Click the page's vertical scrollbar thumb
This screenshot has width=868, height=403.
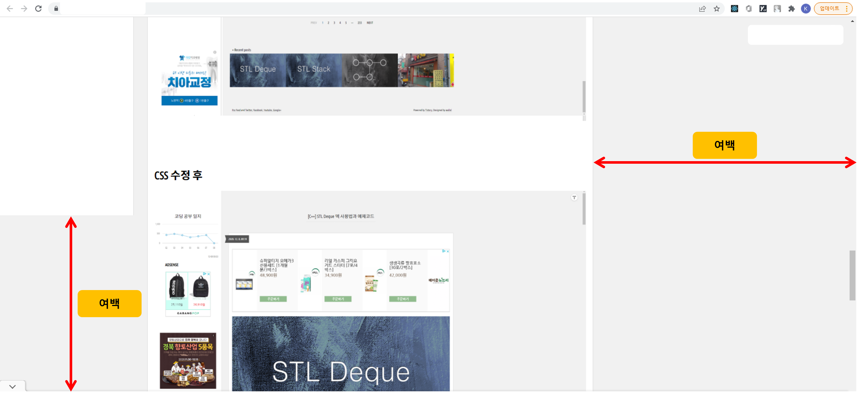(x=852, y=275)
